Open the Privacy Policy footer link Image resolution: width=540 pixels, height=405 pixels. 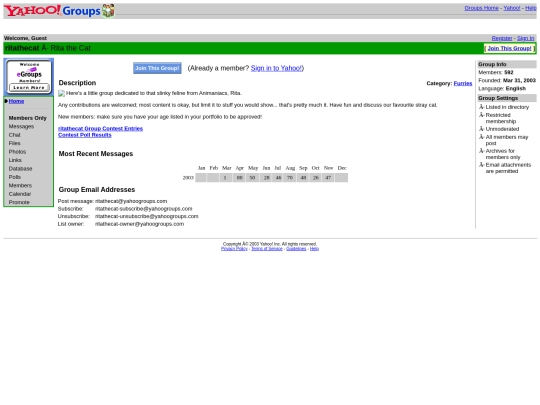(x=234, y=249)
